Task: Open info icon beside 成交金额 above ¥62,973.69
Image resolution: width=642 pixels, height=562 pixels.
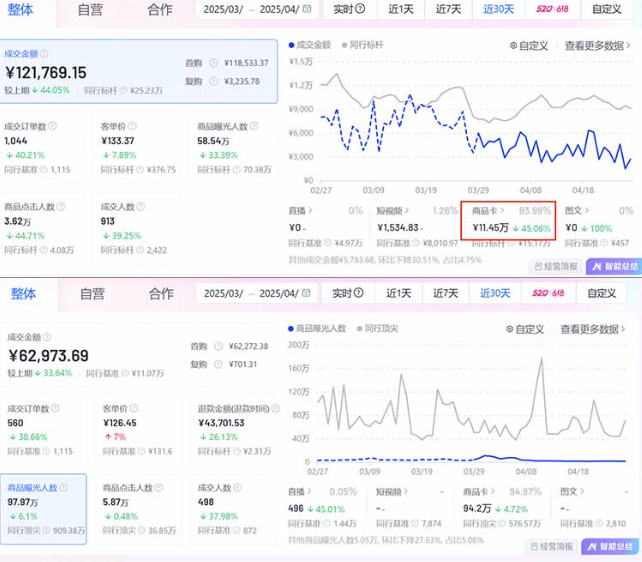Action: click(x=47, y=337)
